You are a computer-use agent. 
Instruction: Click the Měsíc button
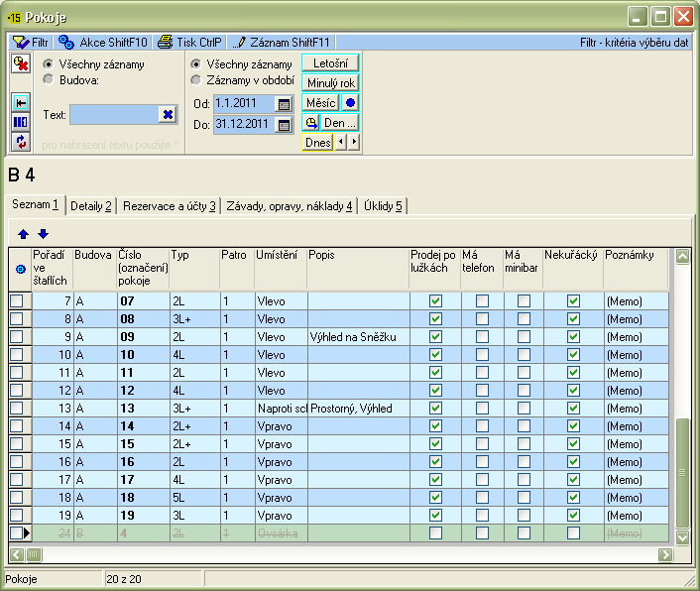coord(320,103)
